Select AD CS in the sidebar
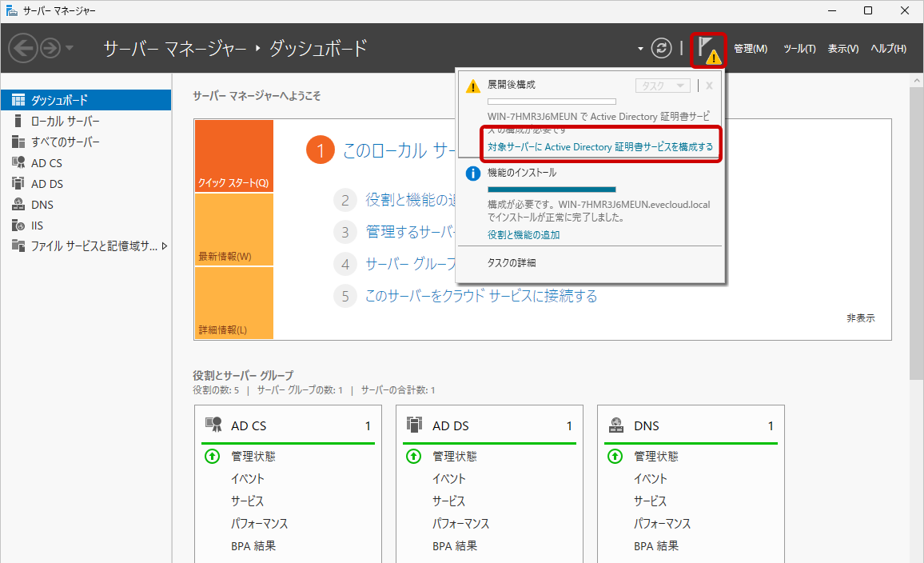Screen dimensions: 924x563 (x=46, y=163)
